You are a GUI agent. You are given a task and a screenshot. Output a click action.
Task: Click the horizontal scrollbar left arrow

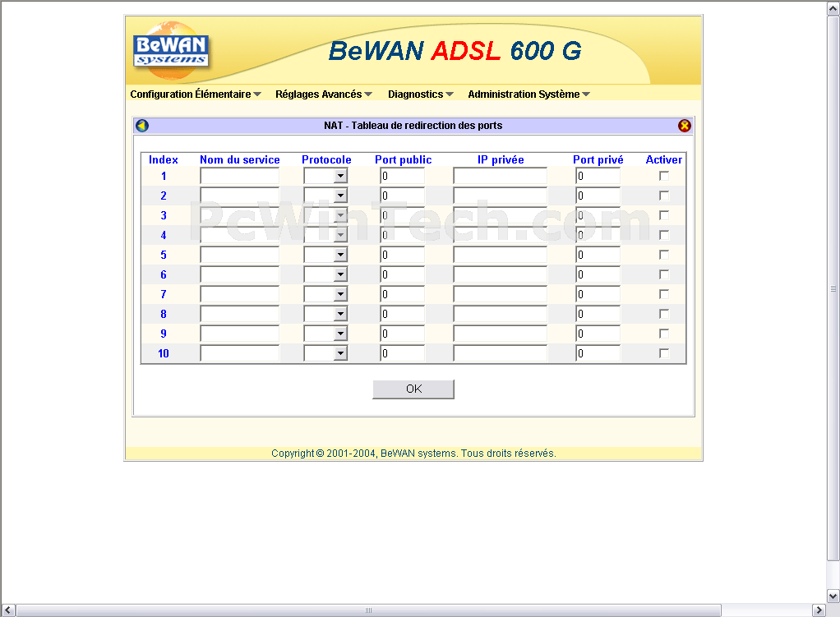[8, 610]
